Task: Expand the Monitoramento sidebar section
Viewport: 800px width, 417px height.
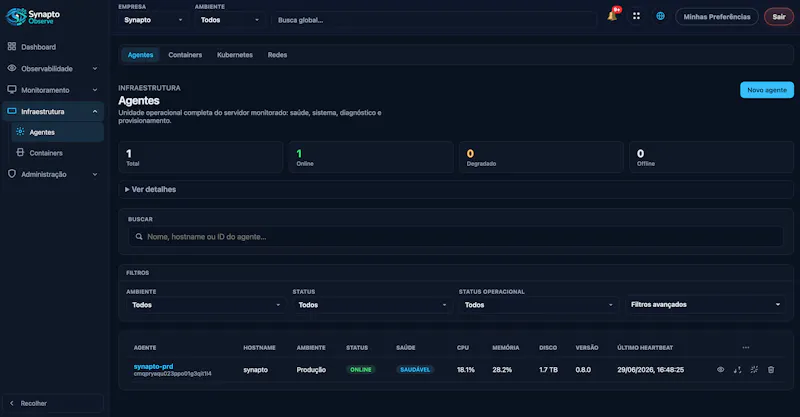Action: 53,90
